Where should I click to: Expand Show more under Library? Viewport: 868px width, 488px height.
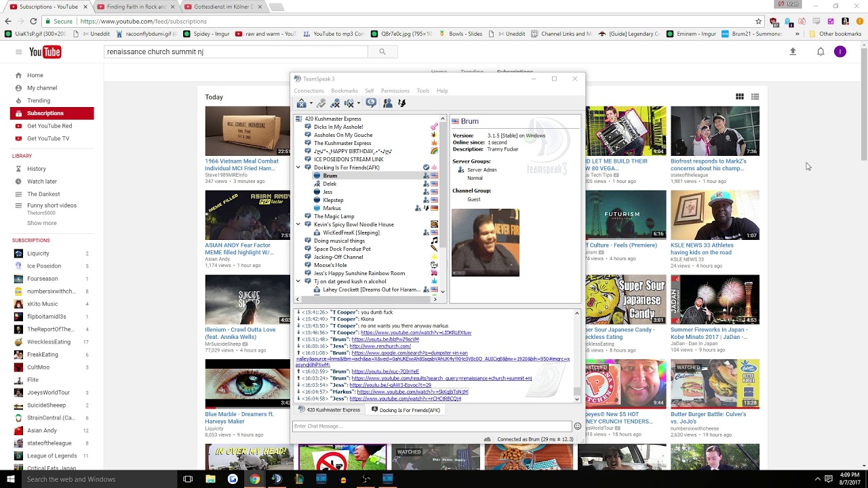[41, 223]
